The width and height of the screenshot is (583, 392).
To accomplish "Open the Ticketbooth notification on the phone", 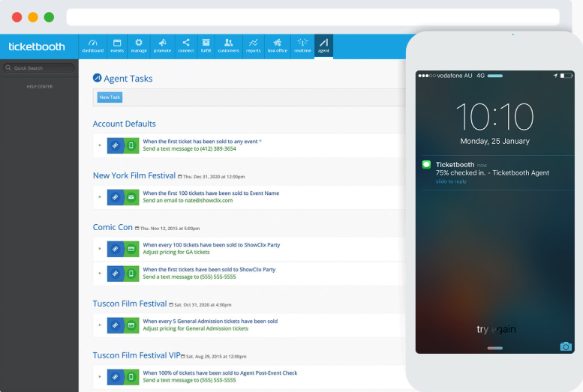I will pyautogui.click(x=492, y=169).
